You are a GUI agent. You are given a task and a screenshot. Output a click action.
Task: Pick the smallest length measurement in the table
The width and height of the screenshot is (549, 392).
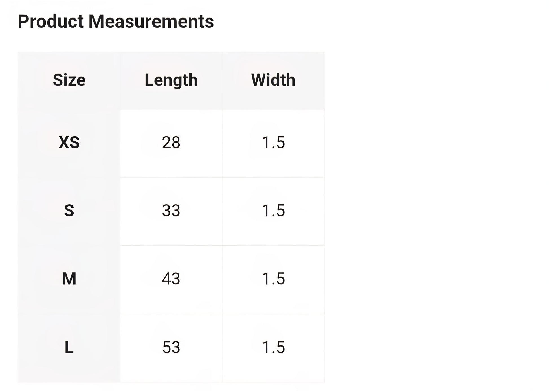point(171,142)
